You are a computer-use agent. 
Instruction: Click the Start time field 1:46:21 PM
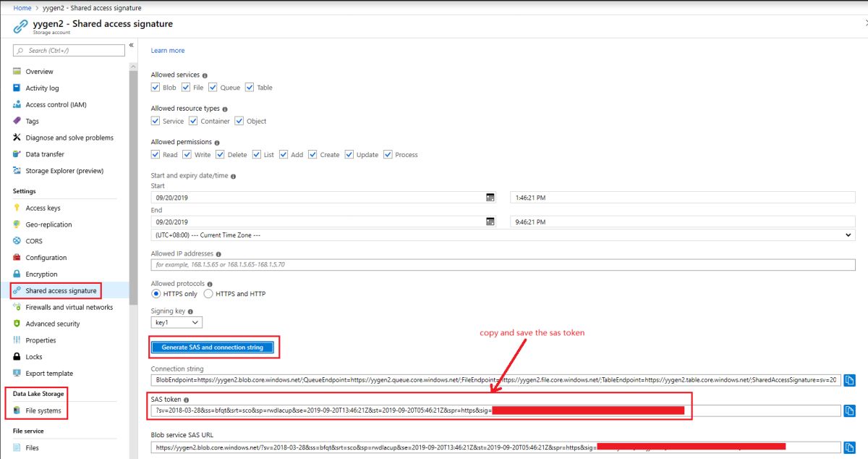(682, 197)
